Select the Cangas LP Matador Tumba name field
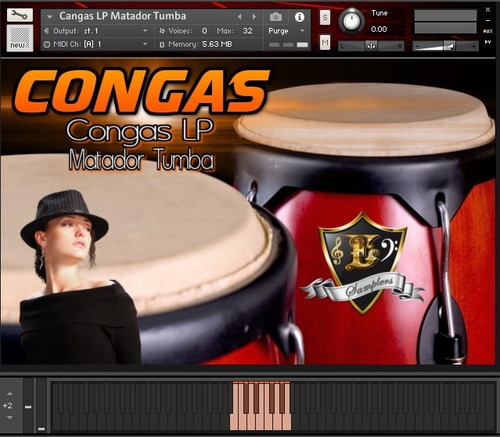 (x=123, y=16)
